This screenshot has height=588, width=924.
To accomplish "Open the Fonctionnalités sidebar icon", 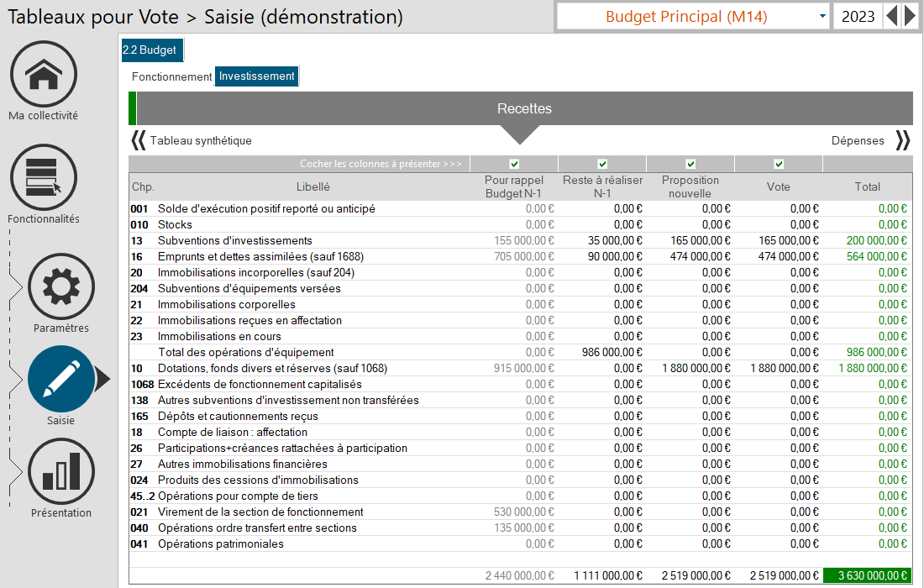I will [44, 177].
